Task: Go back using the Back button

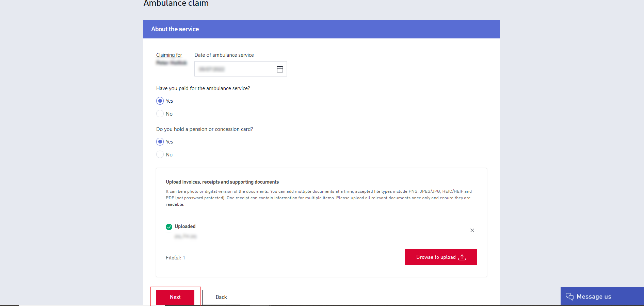Action: 221,297
